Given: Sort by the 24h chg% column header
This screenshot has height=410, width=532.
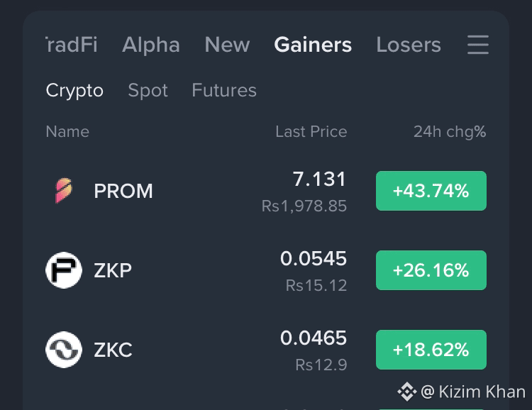Looking at the screenshot, I should tap(450, 132).
